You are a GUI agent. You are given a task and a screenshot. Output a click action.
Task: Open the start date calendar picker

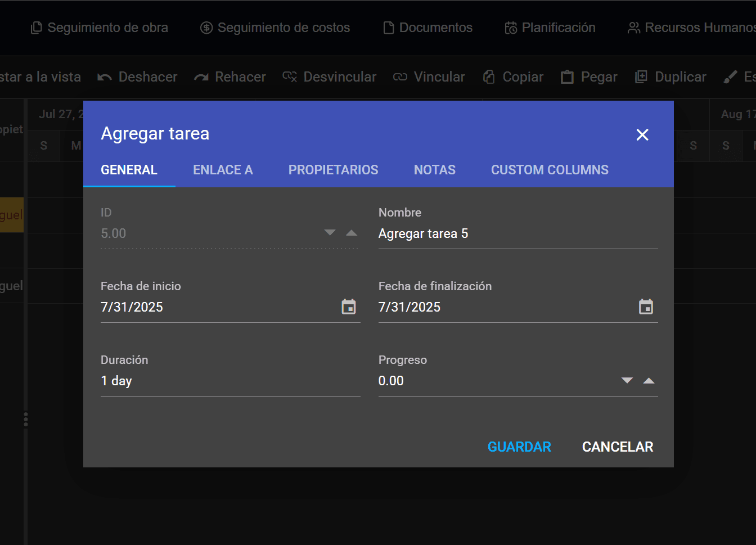pos(349,307)
